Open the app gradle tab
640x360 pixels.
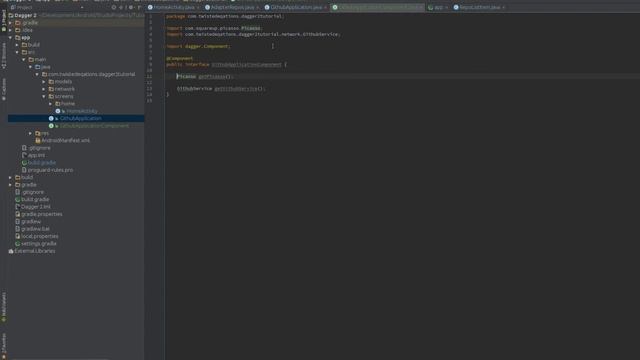point(438,7)
